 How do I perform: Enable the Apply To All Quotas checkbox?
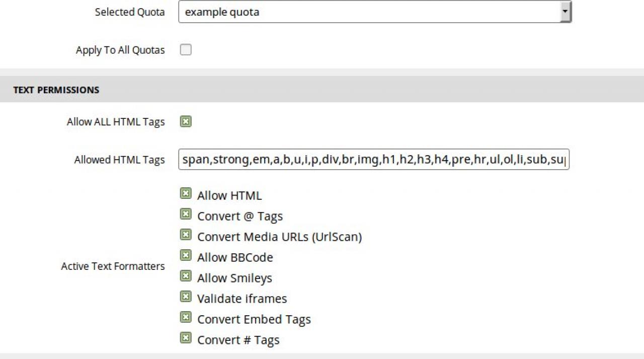[186, 50]
